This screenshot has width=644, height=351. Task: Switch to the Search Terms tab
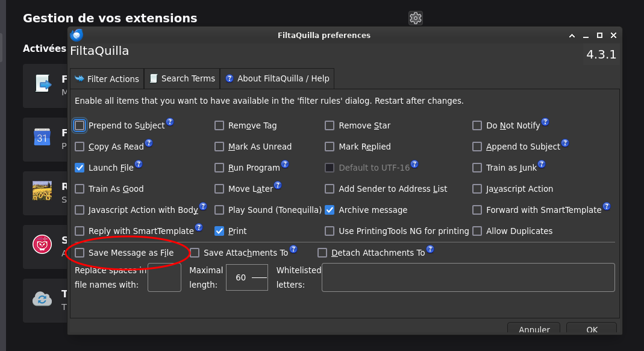[182, 78]
